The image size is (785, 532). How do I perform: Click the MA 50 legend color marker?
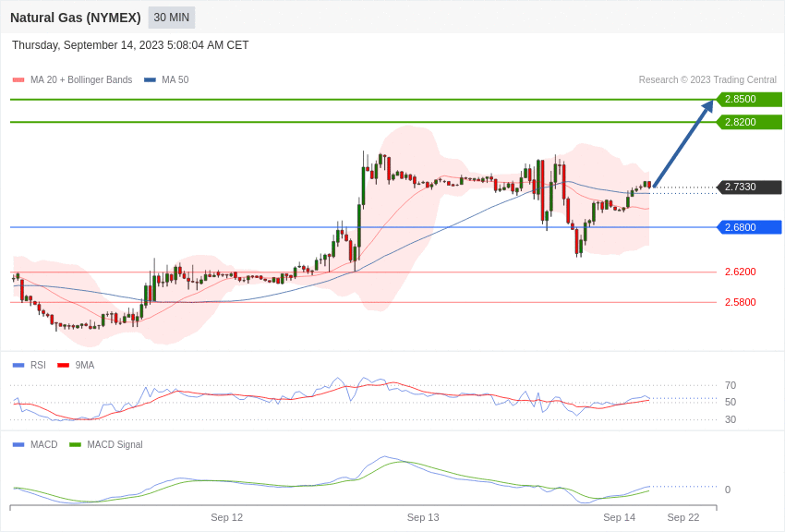pos(150,80)
